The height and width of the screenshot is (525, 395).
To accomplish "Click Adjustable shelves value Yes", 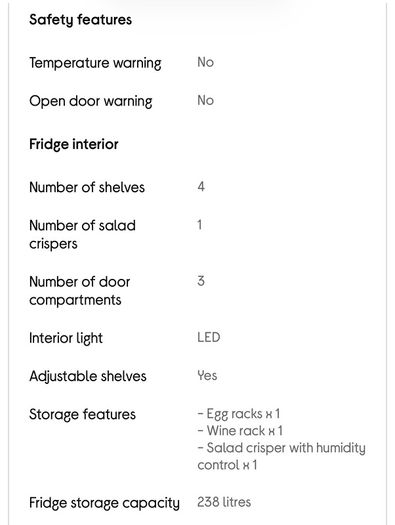I will [207, 376].
